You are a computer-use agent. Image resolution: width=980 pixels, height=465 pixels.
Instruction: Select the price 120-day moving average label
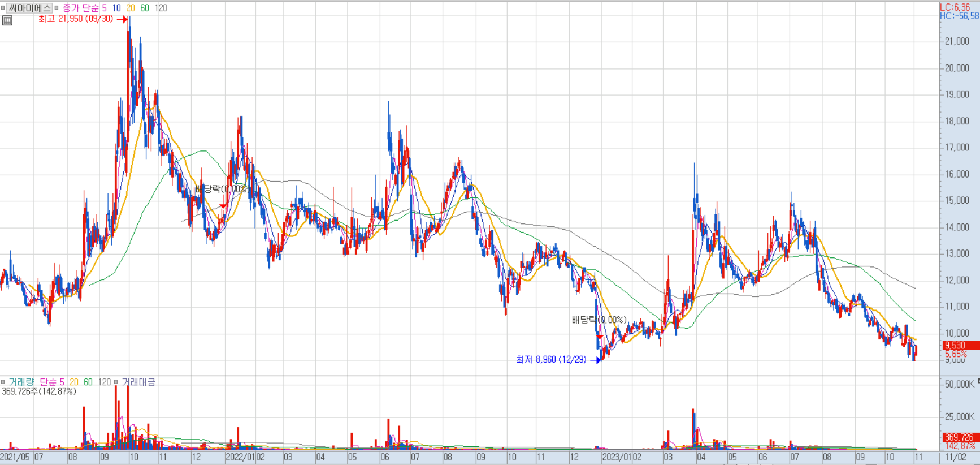click(161, 8)
